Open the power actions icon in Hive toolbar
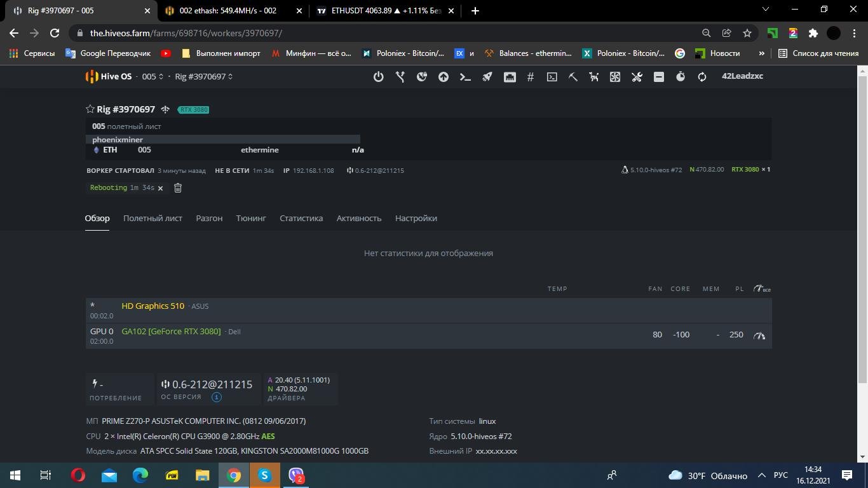This screenshot has height=488, width=868. (378, 76)
